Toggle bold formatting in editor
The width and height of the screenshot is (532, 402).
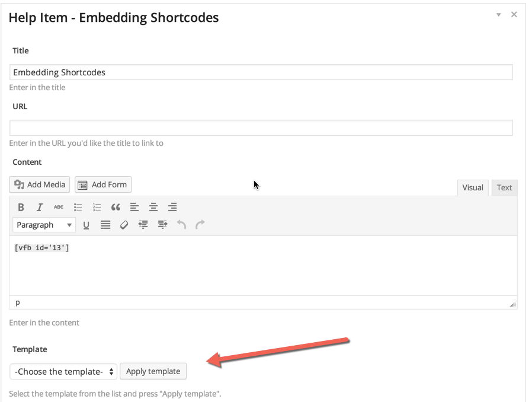[x=21, y=208]
